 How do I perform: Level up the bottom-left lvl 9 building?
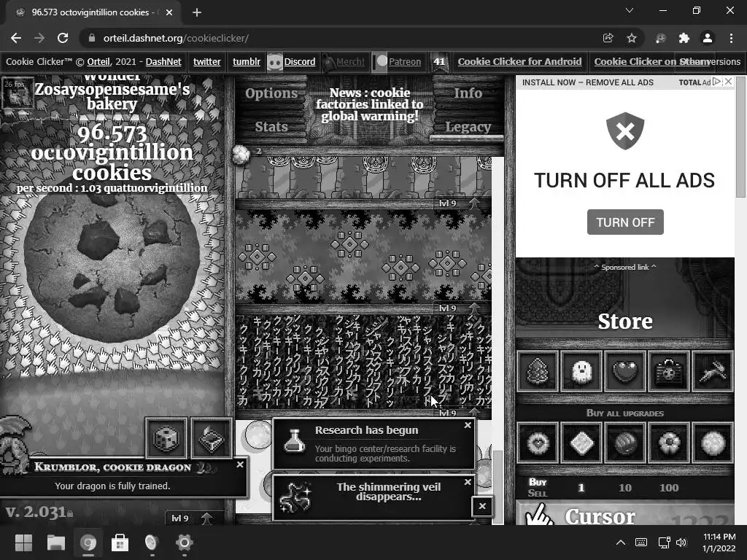190,518
